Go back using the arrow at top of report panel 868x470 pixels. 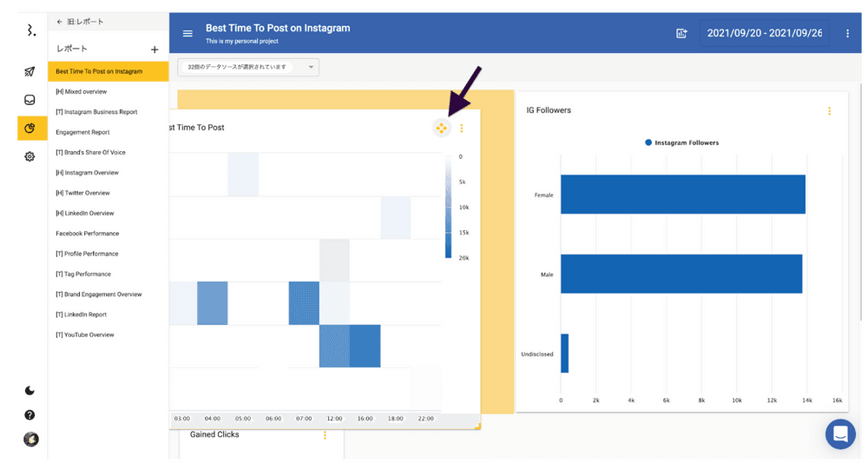tap(59, 21)
